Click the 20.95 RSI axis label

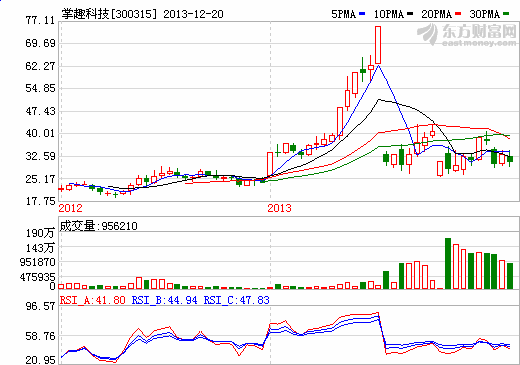[40, 360]
